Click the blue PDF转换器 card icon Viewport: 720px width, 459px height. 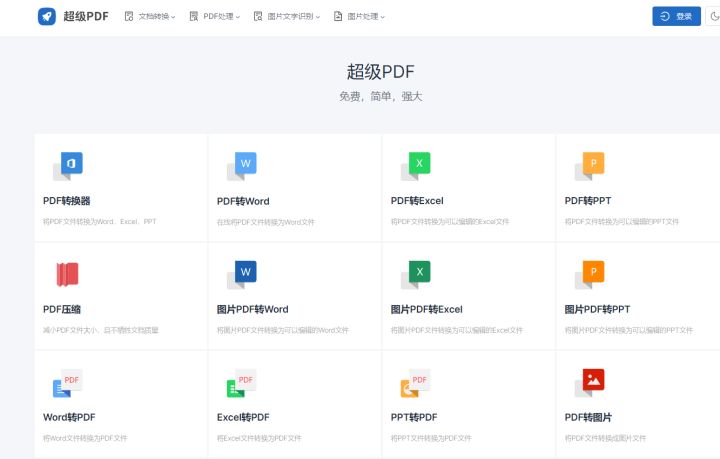click(x=68, y=166)
